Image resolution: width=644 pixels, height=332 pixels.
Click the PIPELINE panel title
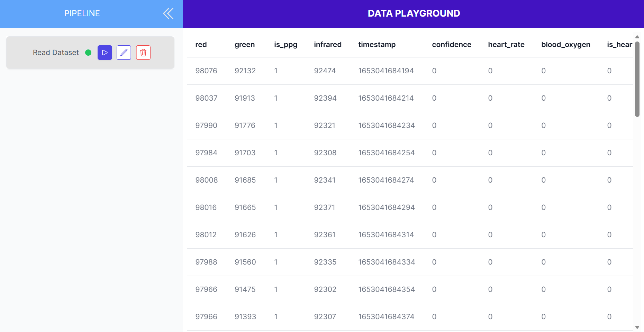click(x=82, y=13)
